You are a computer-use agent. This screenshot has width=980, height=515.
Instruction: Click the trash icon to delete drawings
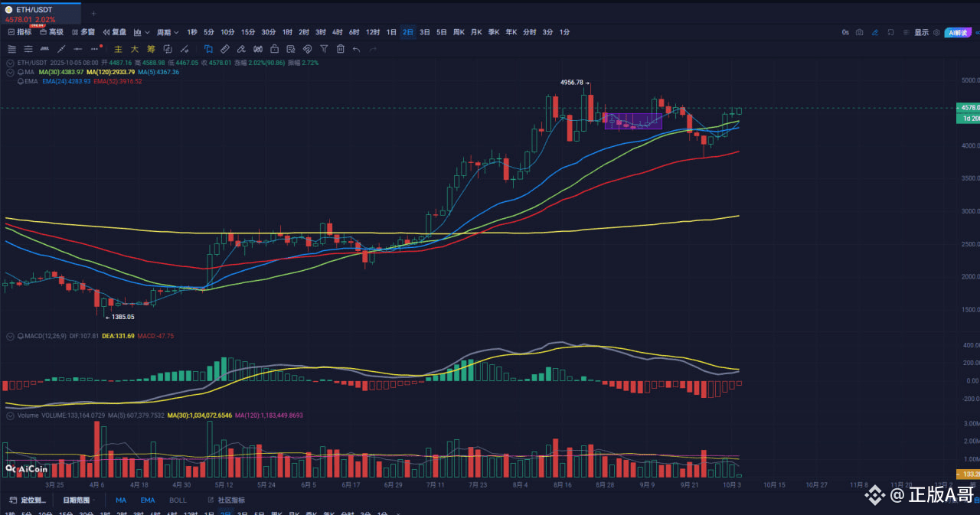pyautogui.click(x=341, y=49)
